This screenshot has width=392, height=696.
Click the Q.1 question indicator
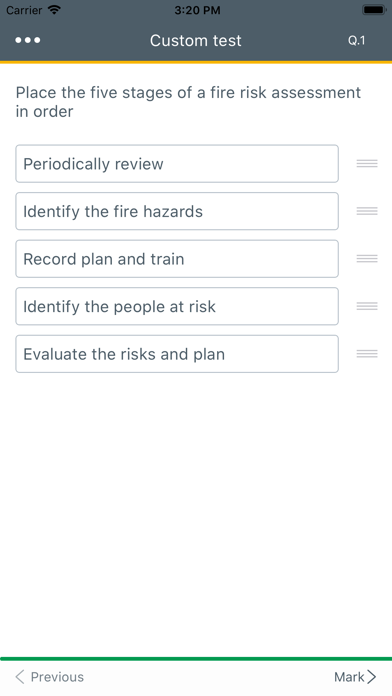[x=356, y=40]
